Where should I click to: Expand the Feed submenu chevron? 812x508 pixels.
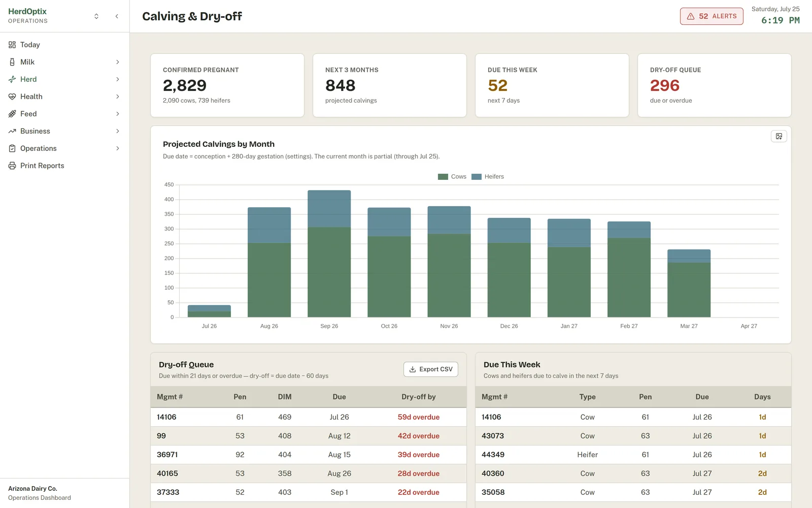[118, 114]
